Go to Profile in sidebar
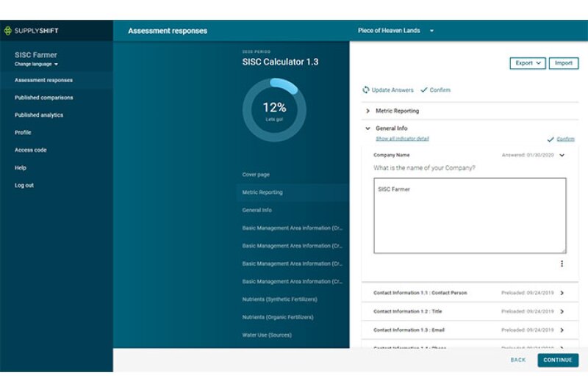The height and width of the screenshot is (392, 588). point(23,133)
